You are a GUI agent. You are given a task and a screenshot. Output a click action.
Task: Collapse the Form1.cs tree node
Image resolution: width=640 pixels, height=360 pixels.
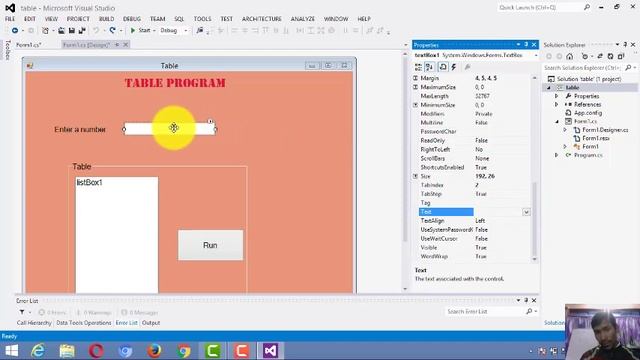pyautogui.click(x=557, y=122)
